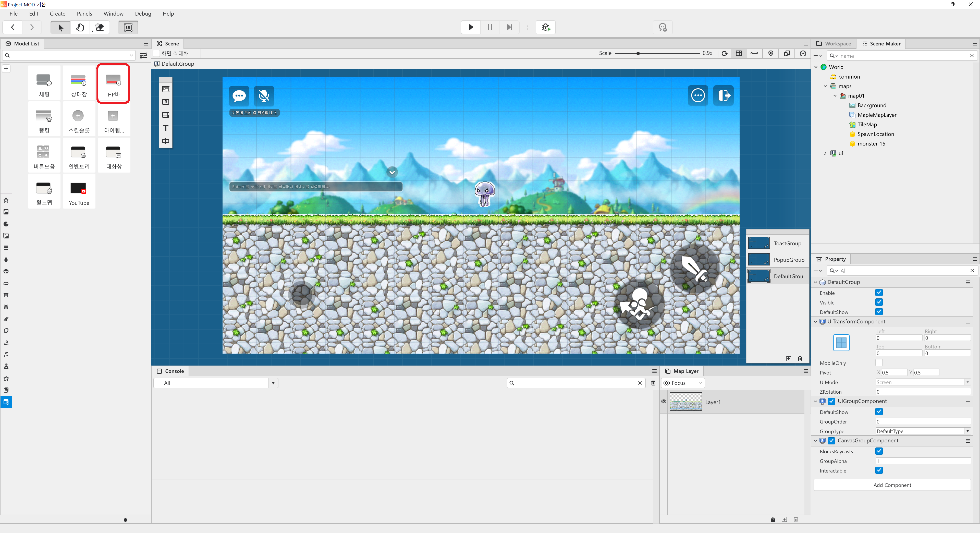Disable the UIGroupComponent checkbox
Screen dimensions: 980x533
pos(832,401)
